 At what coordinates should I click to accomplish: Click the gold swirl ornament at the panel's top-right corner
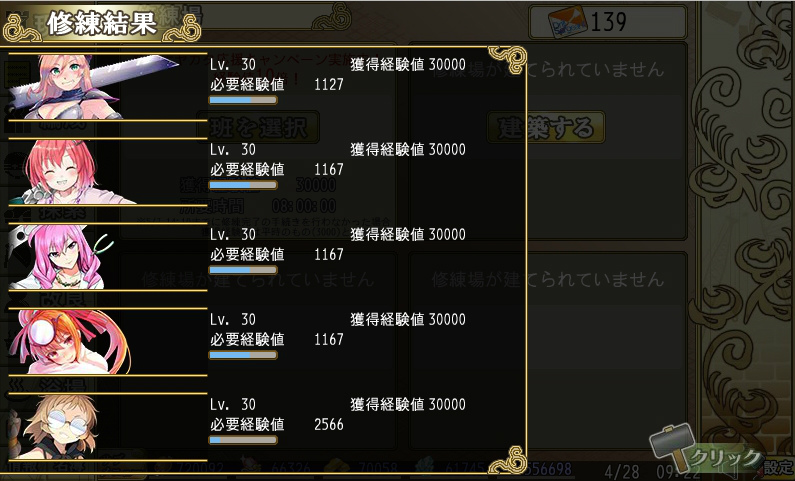(x=508, y=60)
